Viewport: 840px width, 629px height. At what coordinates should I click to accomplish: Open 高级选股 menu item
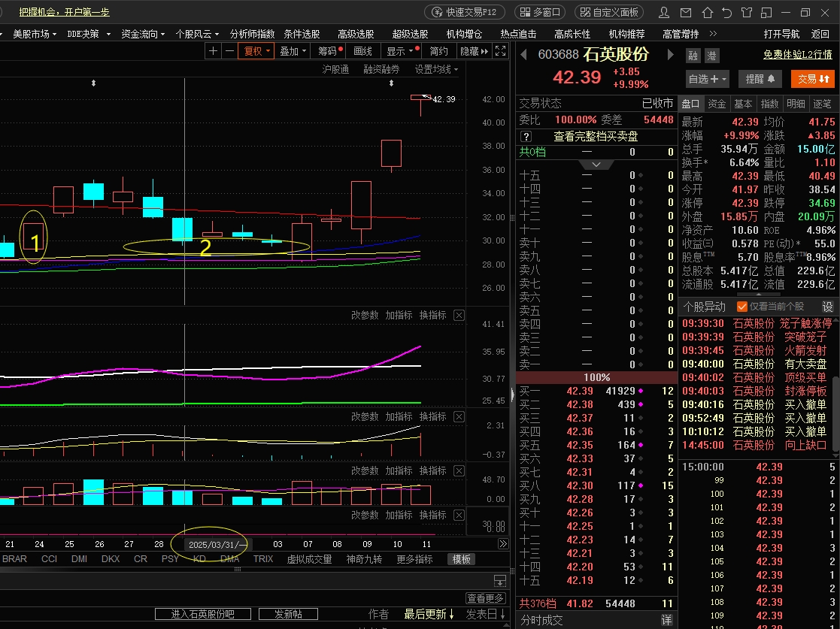point(356,34)
